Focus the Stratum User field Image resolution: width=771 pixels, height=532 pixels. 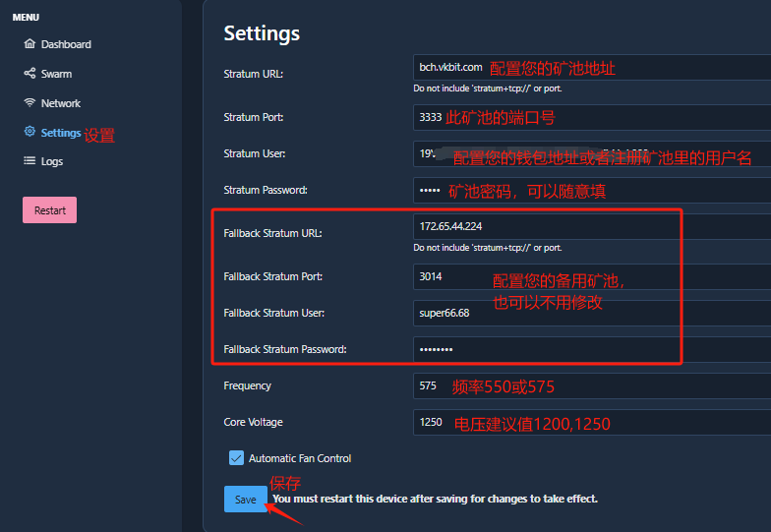[x=590, y=154]
